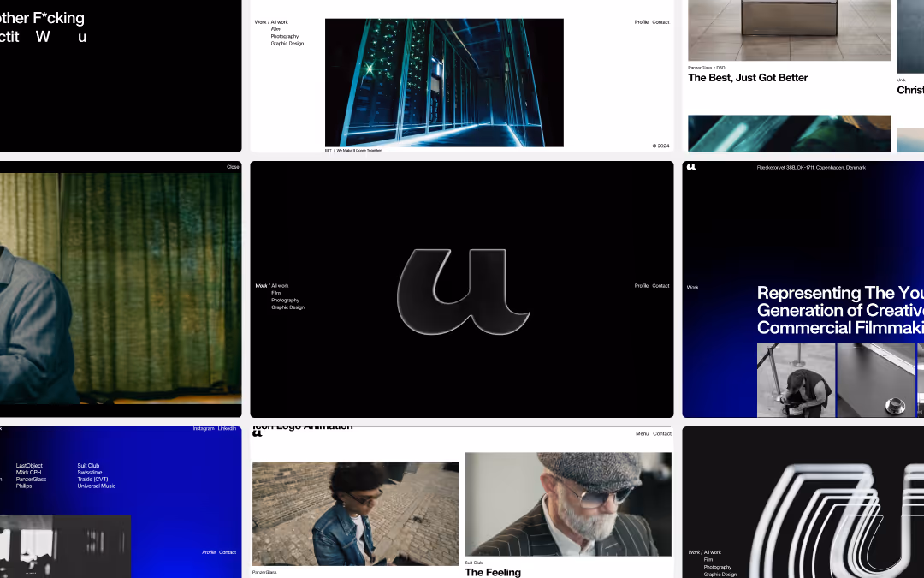Image resolution: width=924 pixels, height=578 pixels.
Task: Choose Photography in the server room panel menu
Action: [285, 37]
